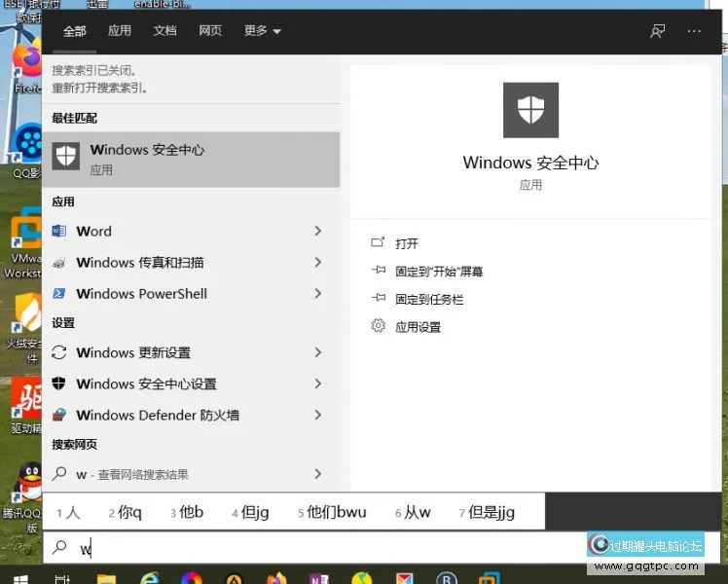Viewport: 728px width, 584px height.
Task: Click the black shield icon for 安全中心设置
Action: (59, 383)
